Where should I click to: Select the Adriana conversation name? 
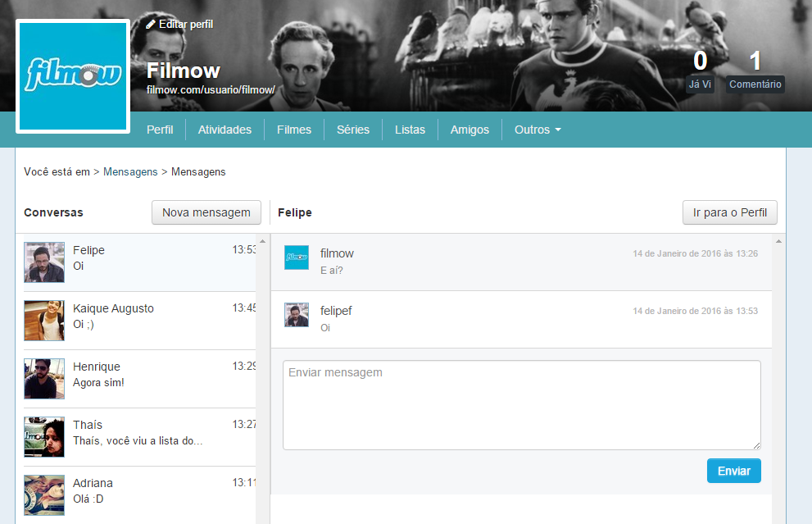93,483
